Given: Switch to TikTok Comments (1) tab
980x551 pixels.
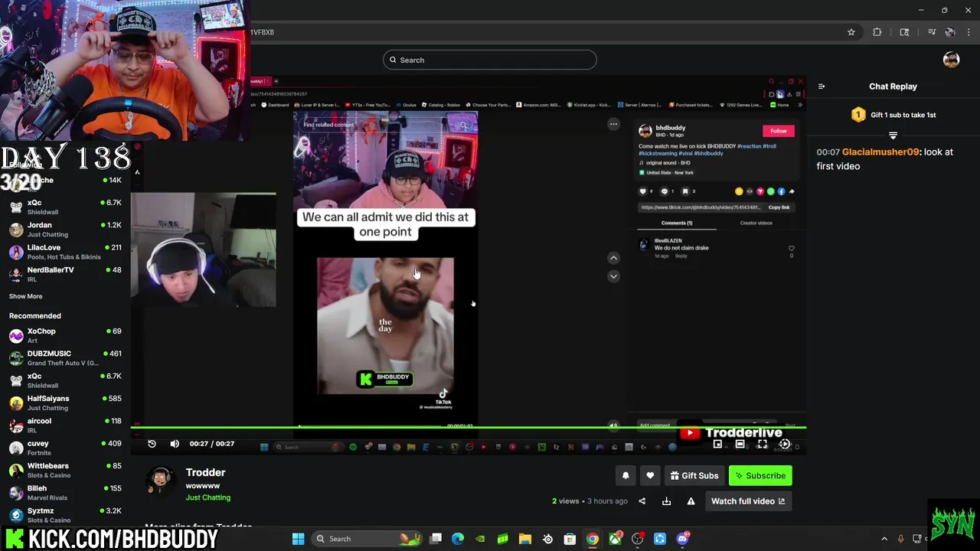Looking at the screenshot, I should pos(677,223).
